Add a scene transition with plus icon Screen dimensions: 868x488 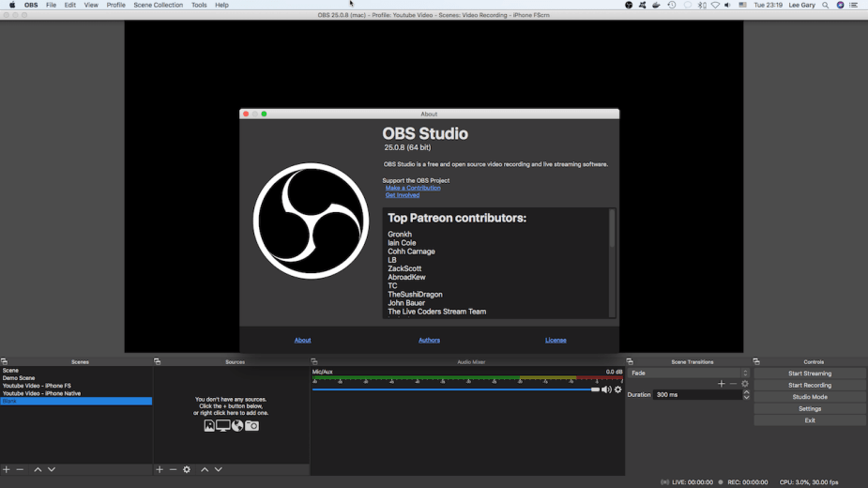coord(721,384)
